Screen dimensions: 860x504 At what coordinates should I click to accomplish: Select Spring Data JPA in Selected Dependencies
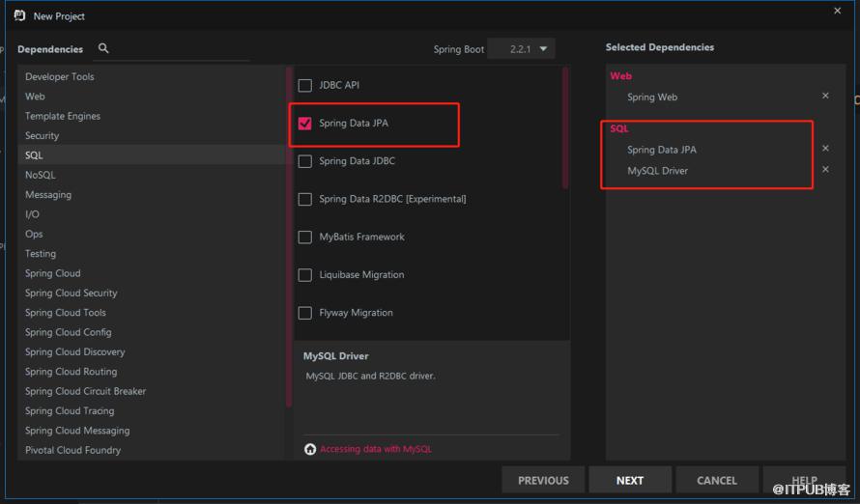click(662, 150)
